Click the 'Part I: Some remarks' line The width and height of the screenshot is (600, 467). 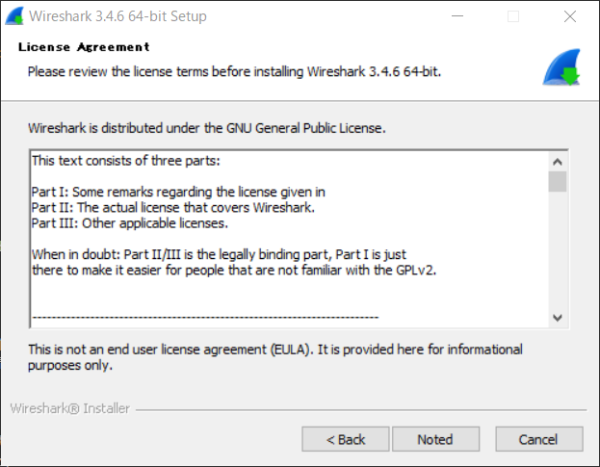coord(178,192)
